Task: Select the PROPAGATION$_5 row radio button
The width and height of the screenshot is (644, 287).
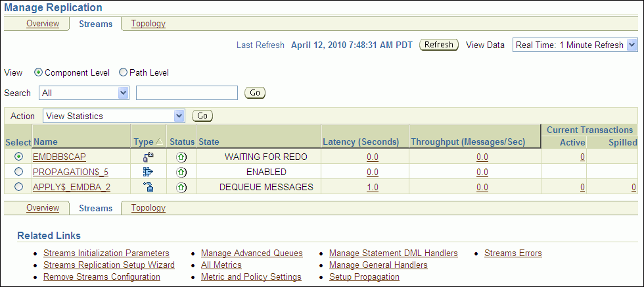Action: [18, 172]
